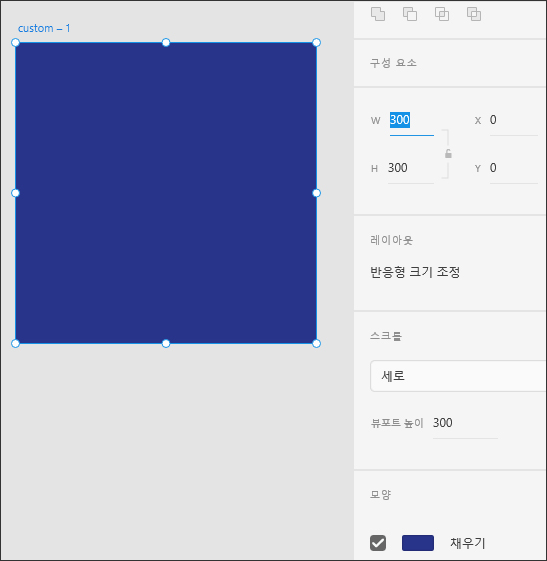547x561 pixels.
Task: Select the Intersect boolean operation icon
Action: tap(442, 14)
